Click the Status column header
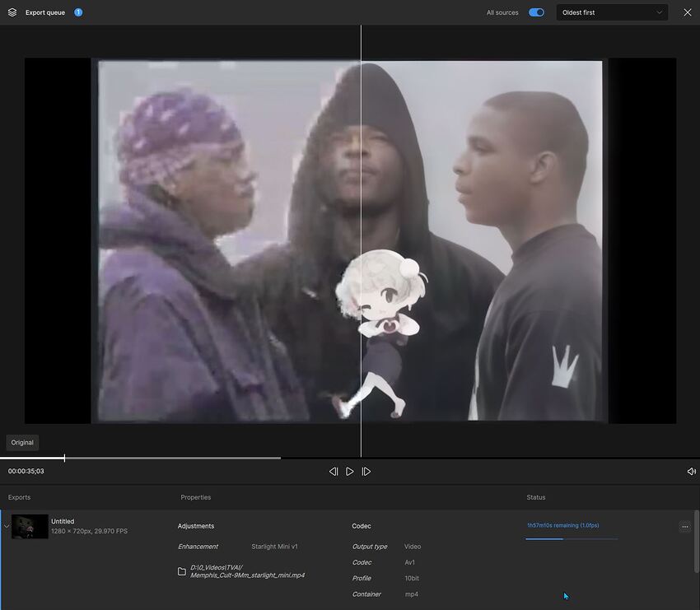The width and height of the screenshot is (700, 610). point(536,497)
